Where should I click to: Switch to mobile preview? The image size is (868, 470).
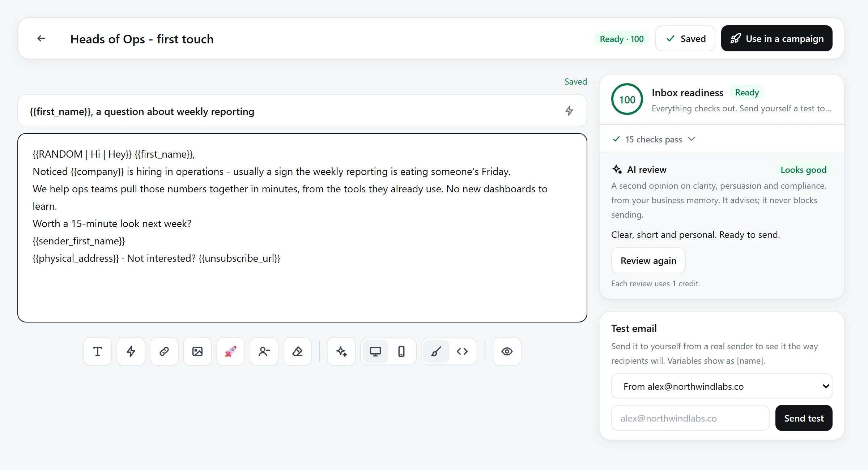pyautogui.click(x=401, y=351)
